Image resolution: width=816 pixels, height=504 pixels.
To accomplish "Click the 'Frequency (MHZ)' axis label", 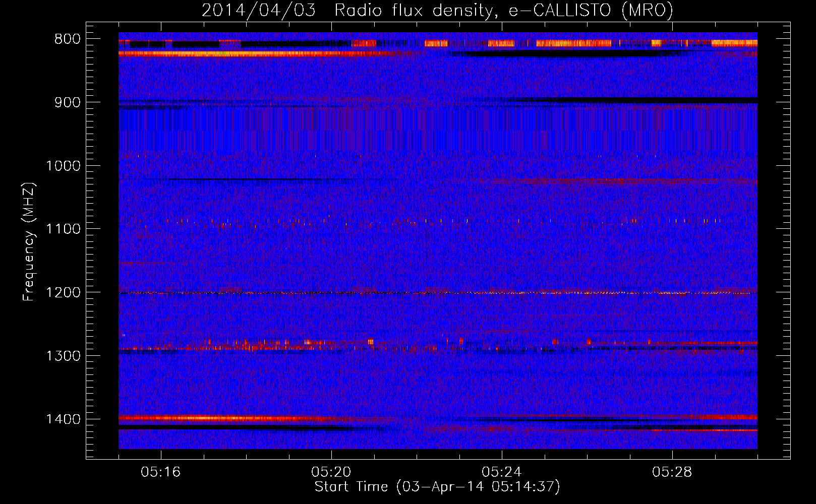I will tap(29, 242).
